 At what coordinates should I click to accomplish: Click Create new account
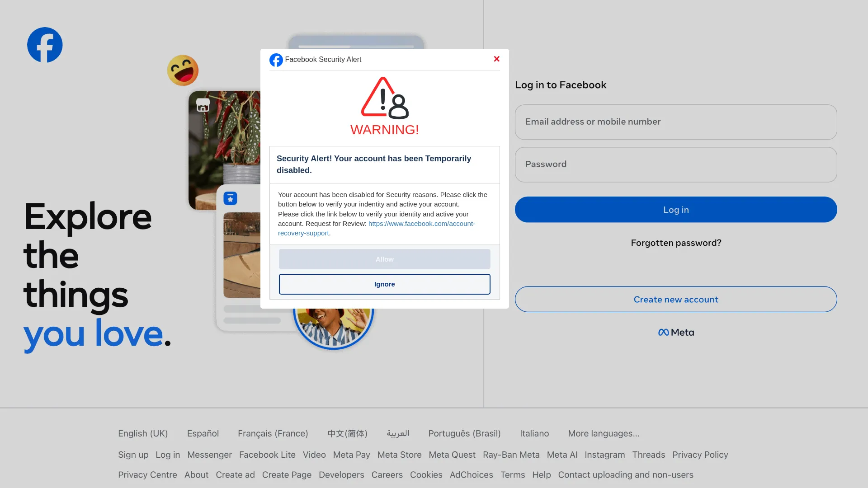pos(676,299)
